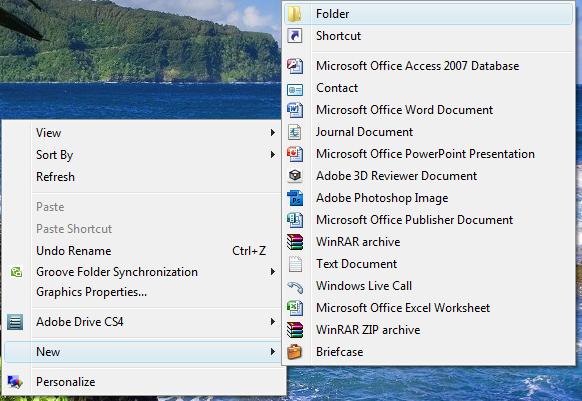Click the Briefcase icon
582x401 pixels.
[x=295, y=352]
